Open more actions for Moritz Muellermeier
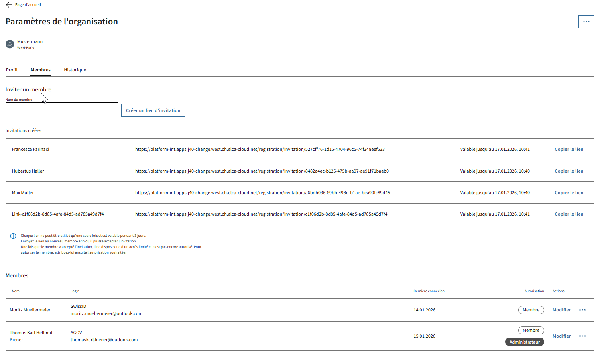602x364 pixels. pyautogui.click(x=582, y=310)
